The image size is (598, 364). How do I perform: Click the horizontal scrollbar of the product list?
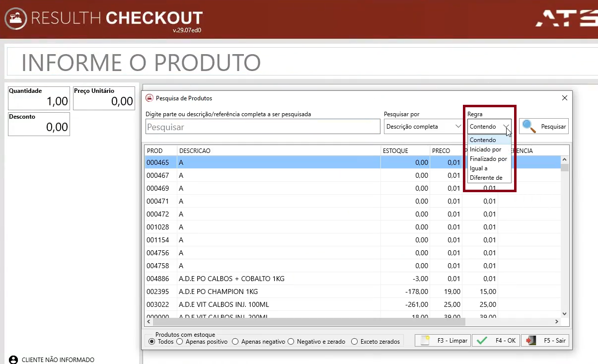point(353,322)
